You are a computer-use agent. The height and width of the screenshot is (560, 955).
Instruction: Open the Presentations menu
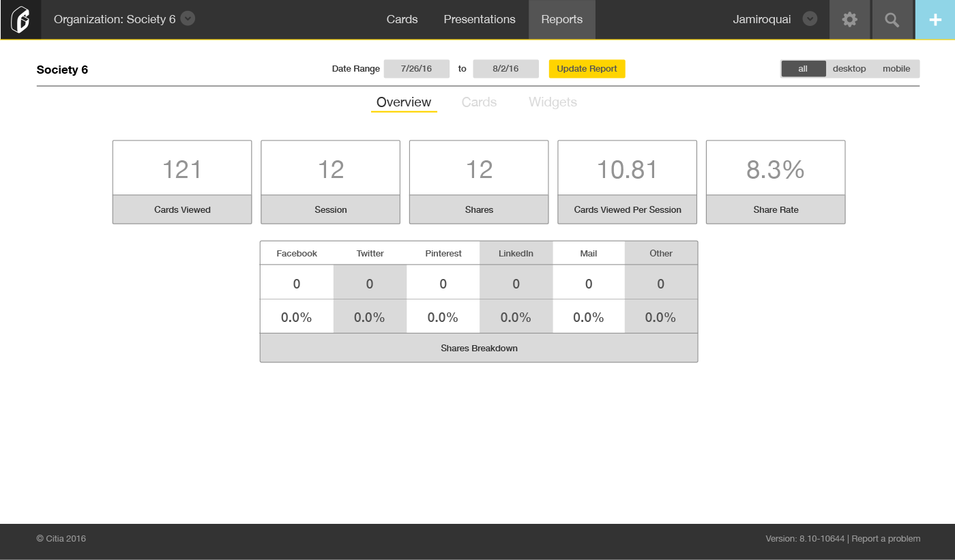tap(480, 19)
